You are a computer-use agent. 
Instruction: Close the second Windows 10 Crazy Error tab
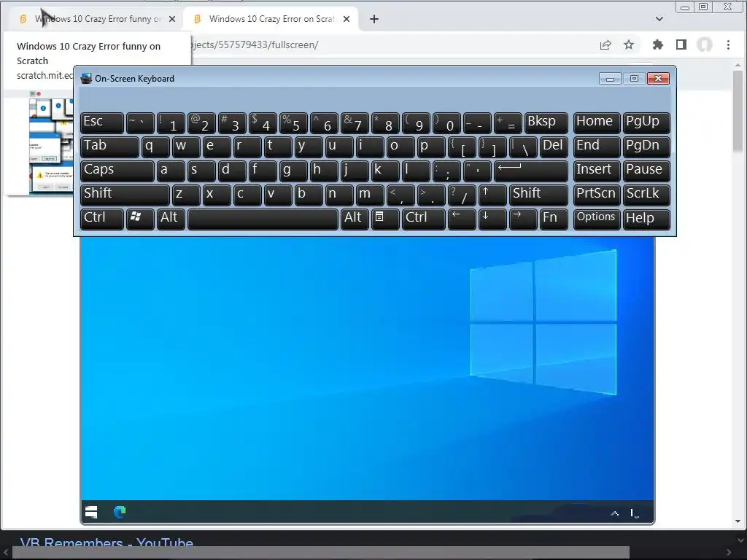347,19
